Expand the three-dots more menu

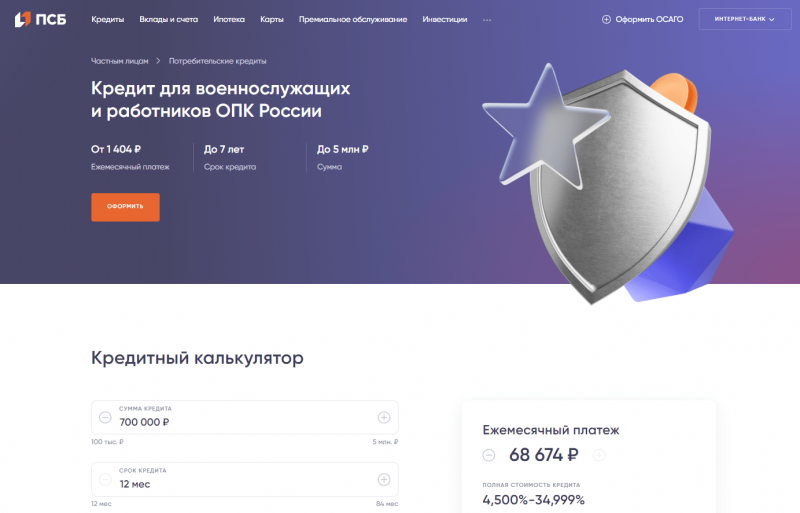coord(487,19)
